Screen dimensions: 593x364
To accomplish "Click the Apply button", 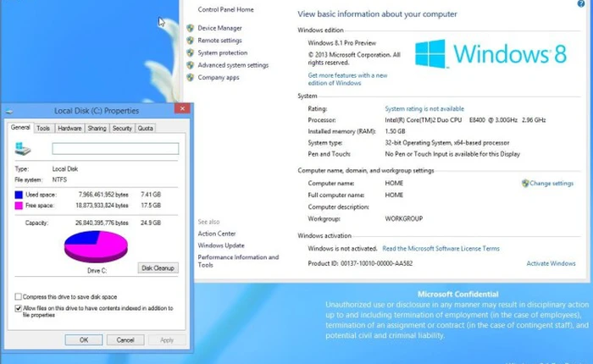I will (x=167, y=339).
